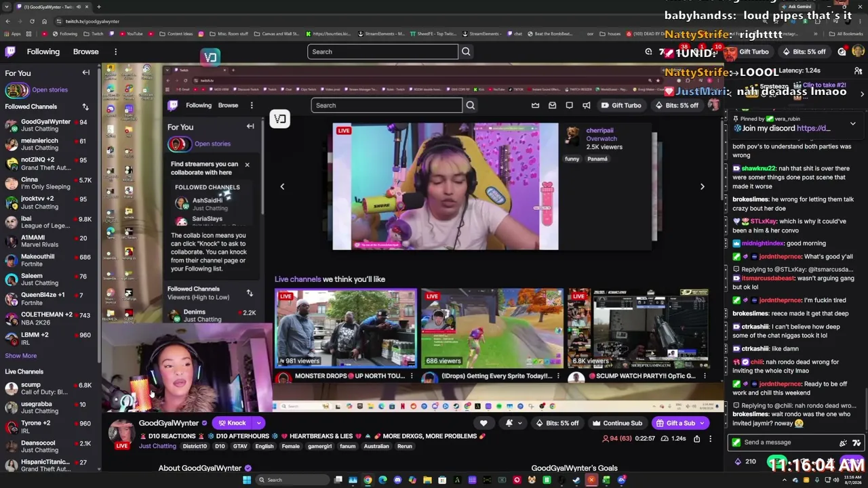Viewport: 868px width, 488px height.
Task: Collapse the For You sidebar
Action: (x=86, y=73)
